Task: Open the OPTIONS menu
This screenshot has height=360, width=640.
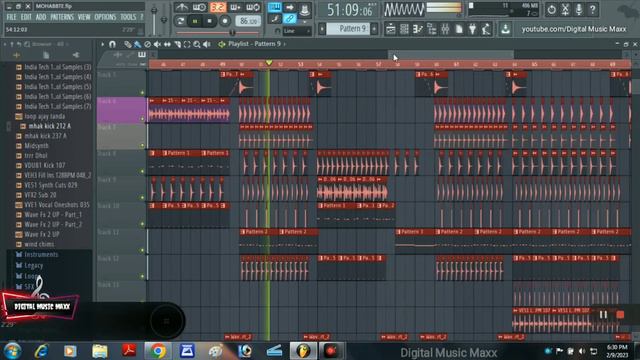Action: click(x=105, y=17)
